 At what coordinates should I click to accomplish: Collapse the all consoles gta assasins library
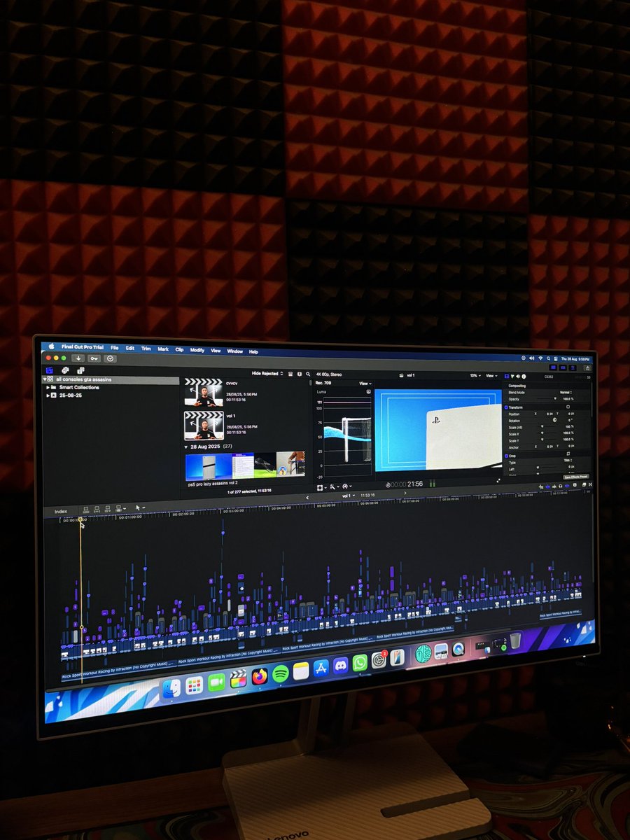tap(45, 379)
